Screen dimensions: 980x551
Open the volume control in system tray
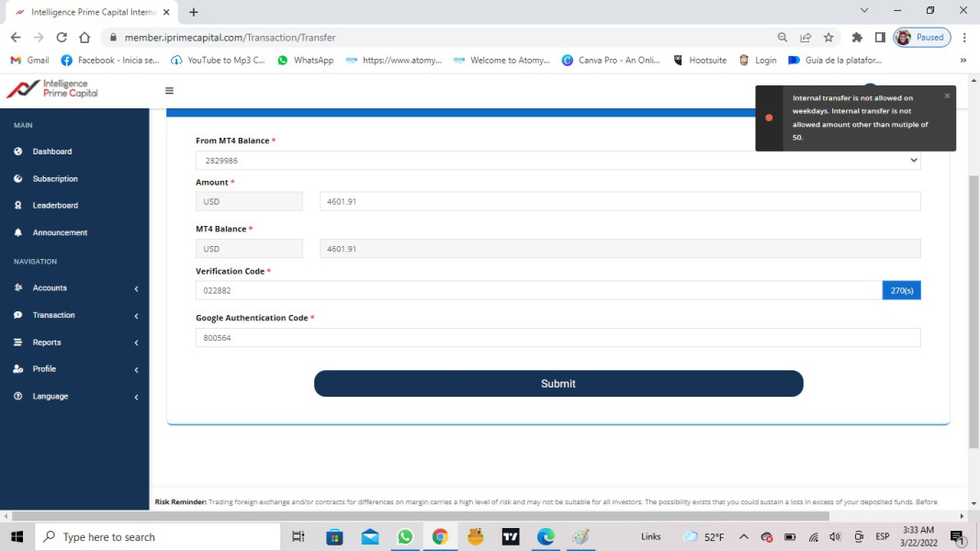[835, 536]
